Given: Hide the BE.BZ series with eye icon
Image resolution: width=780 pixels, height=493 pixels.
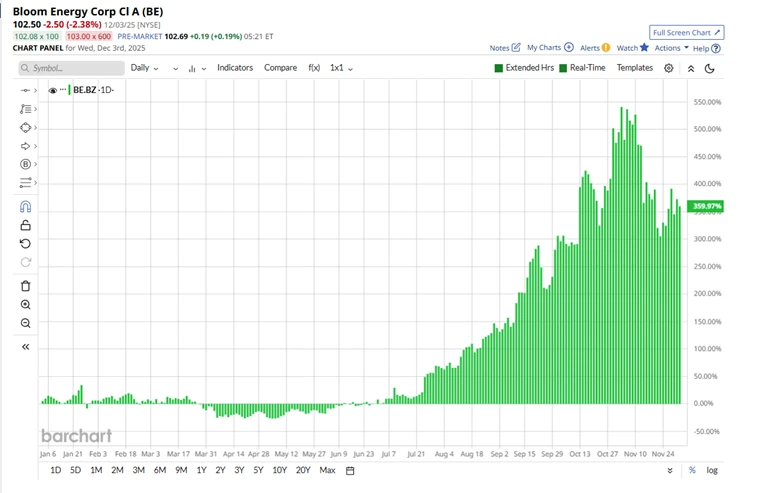Looking at the screenshot, I should click(53, 91).
